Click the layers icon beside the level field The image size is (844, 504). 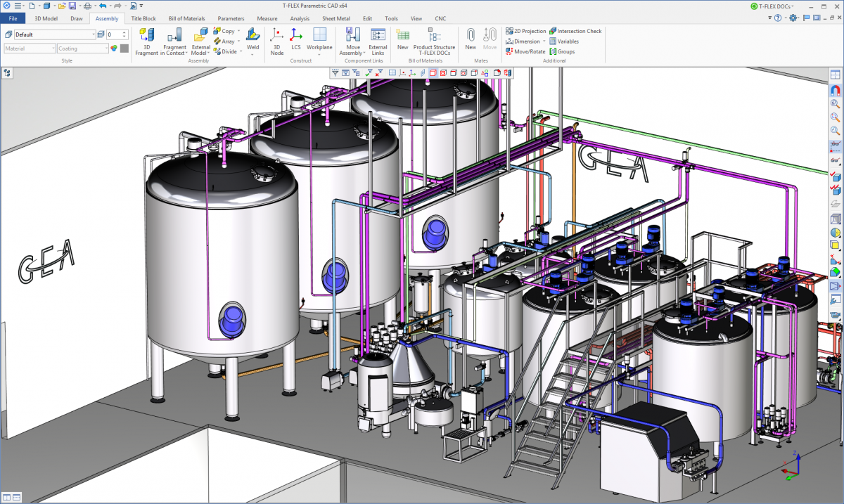(101, 34)
